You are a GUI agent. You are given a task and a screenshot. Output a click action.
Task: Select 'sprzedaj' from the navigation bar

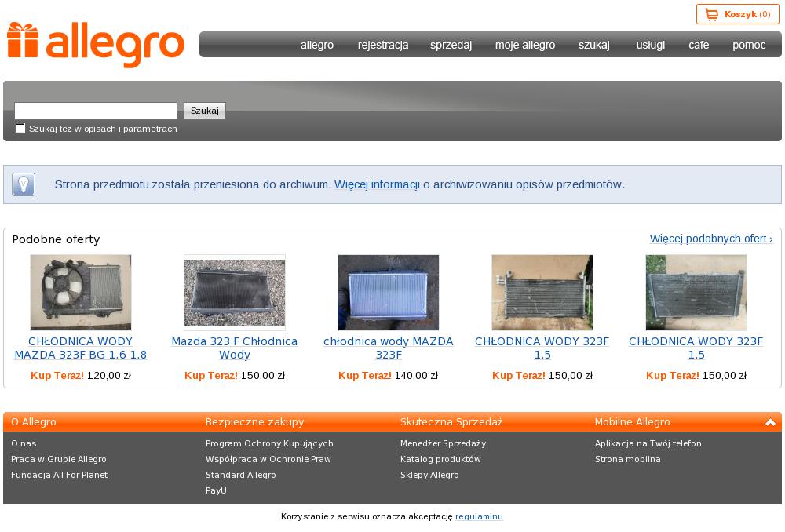point(451,45)
